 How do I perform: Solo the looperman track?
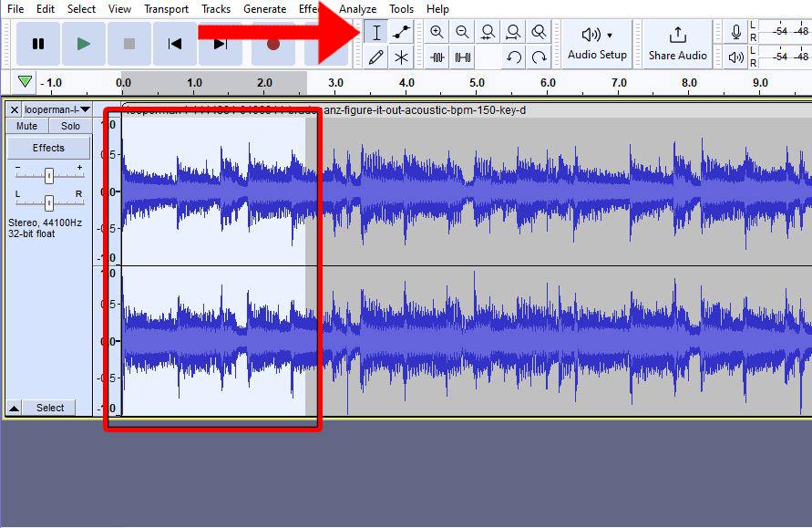pos(70,126)
